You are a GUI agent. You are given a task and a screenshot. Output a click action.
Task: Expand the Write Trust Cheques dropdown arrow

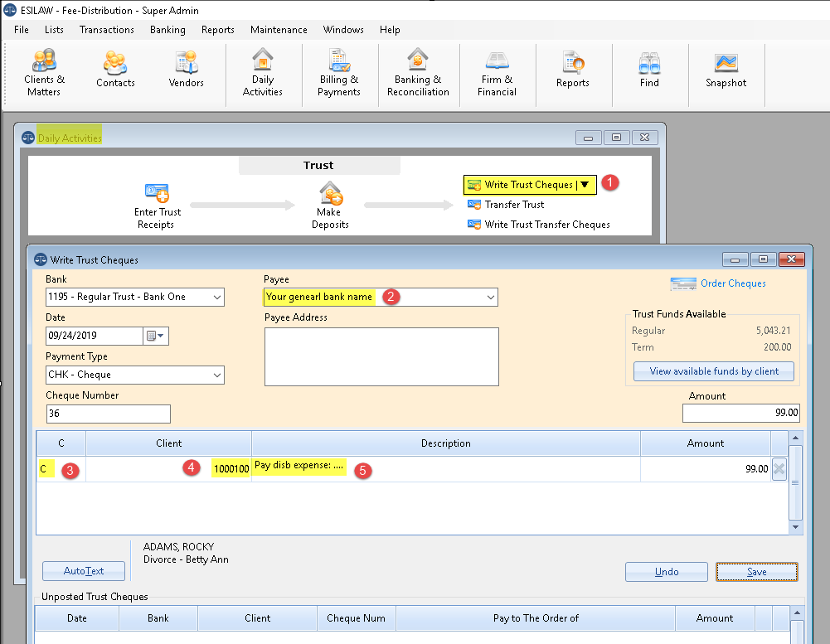pyautogui.click(x=585, y=185)
